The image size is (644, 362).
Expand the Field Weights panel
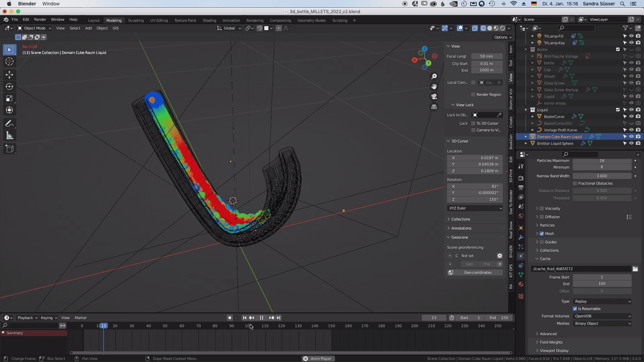pos(551,342)
